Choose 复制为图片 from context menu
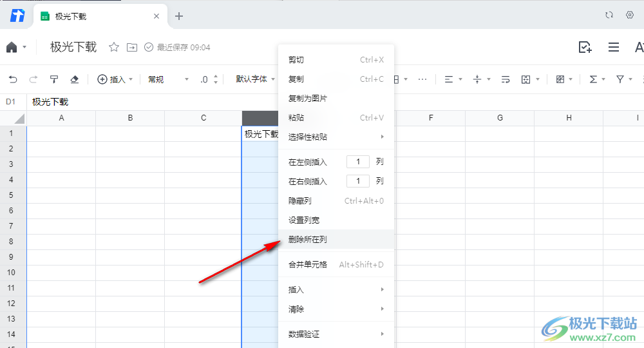Viewport: 644px width, 348px height. 336,99
